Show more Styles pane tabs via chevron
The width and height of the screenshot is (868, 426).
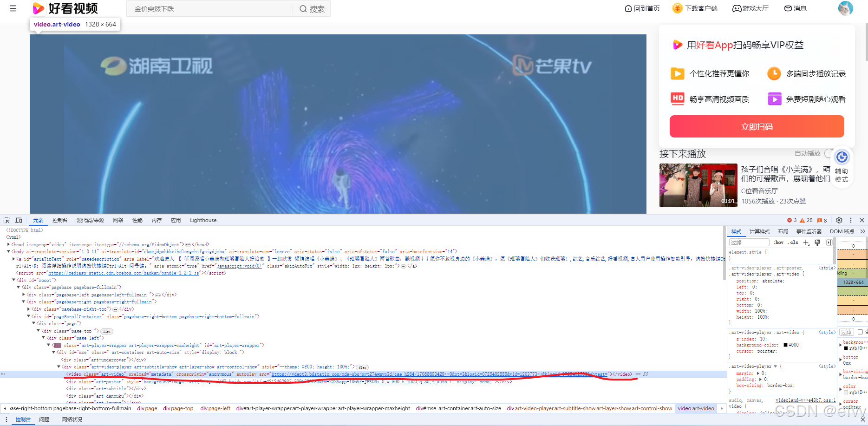click(x=863, y=231)
